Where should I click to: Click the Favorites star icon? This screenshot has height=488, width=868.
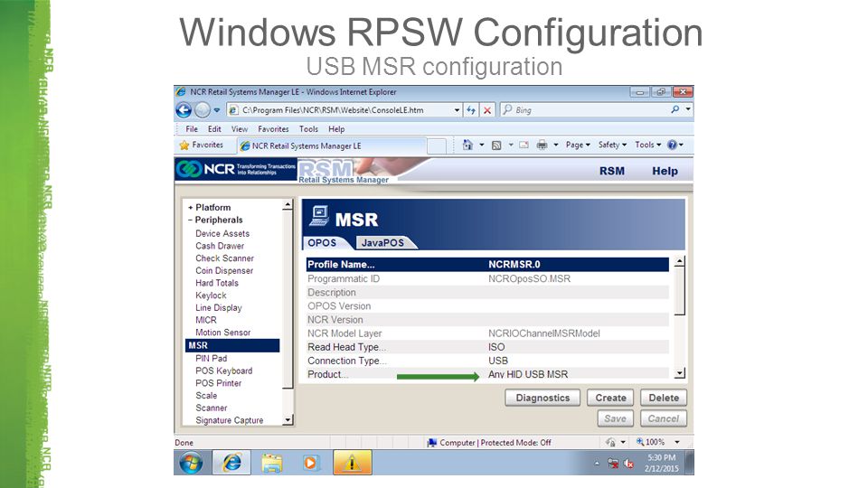click(x=184, y=145)
